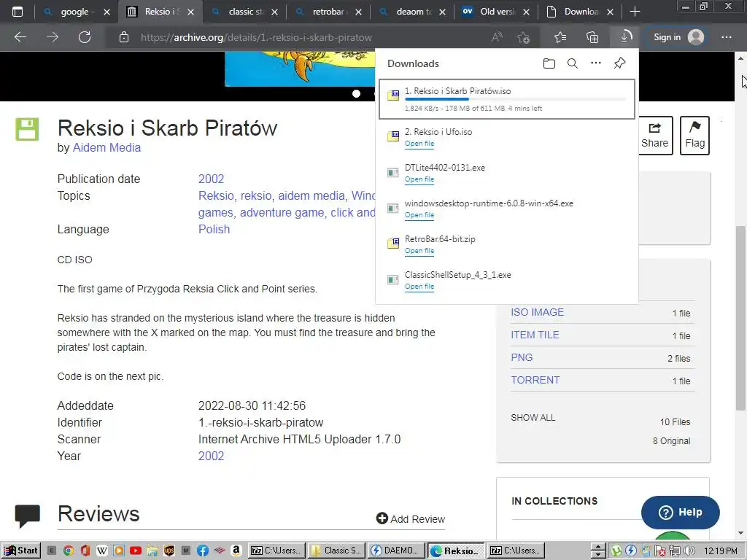Viewport: 747px width, 560px height.
Task: Launch Chrome from the taskbar
Action: (68, 551)
